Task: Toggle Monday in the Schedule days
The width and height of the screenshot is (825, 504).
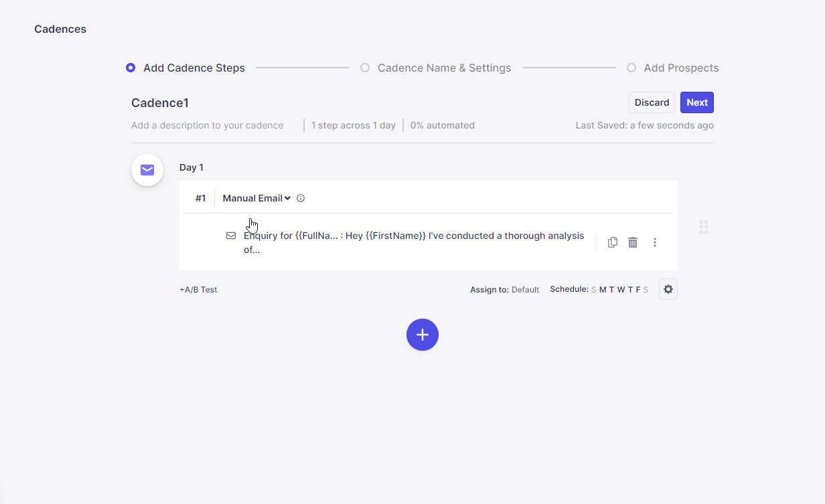Action: (x=603, y=290)
